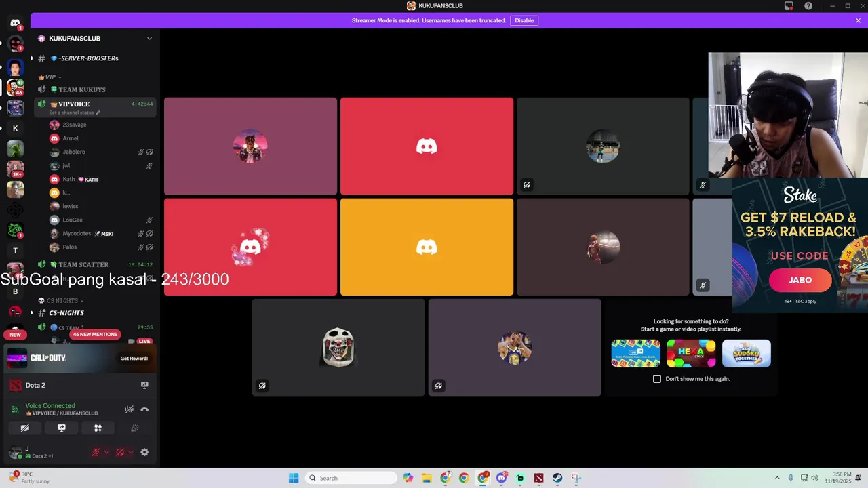Launch the Hexa Stack activity
This screenshot has width=868, height=488.
point(691,353)
